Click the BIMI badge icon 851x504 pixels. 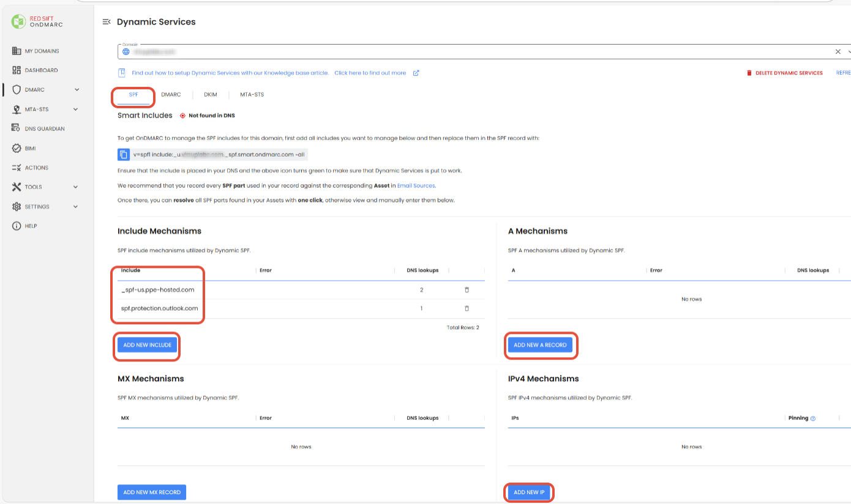coord(17,148)
